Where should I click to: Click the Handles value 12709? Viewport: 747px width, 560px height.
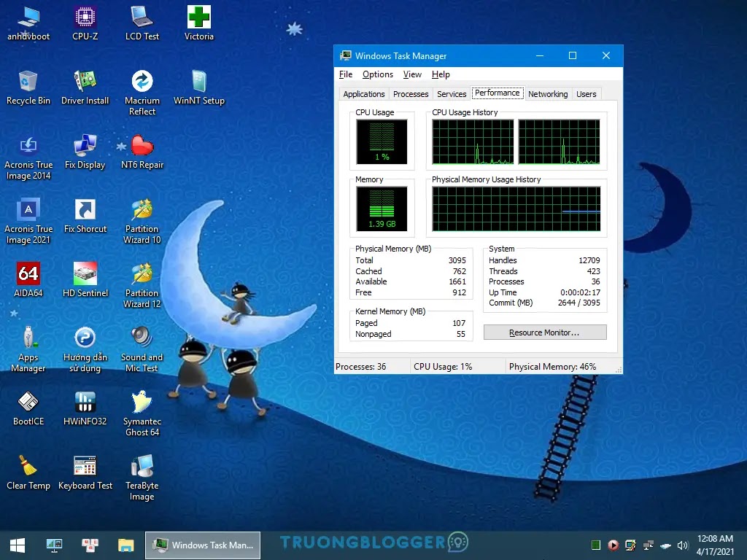[x=589, y=260]
